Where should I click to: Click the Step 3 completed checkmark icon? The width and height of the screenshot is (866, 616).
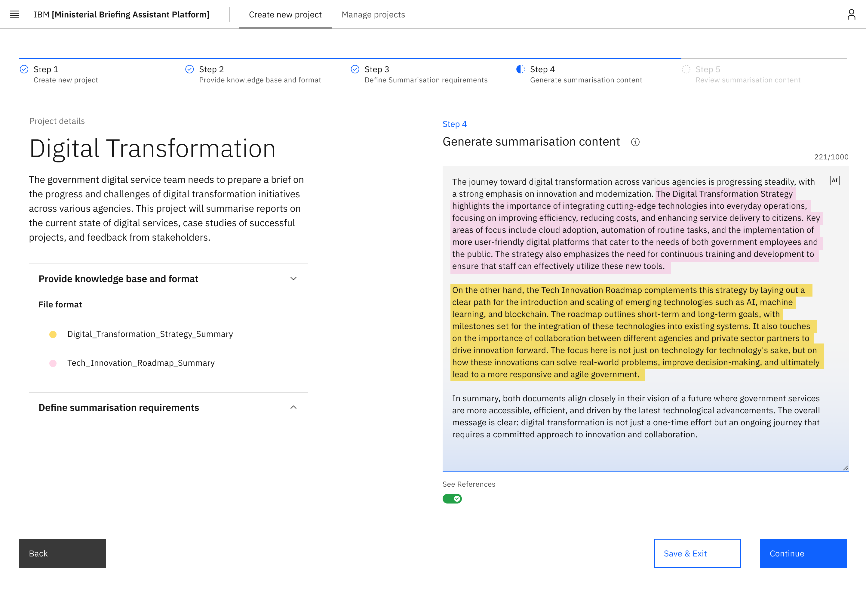(x=355, y=69)
